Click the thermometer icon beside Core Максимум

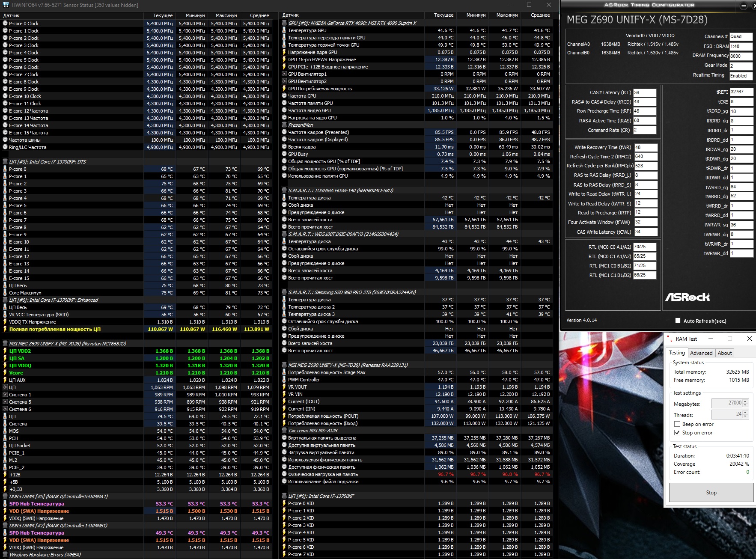coord(5,293)
